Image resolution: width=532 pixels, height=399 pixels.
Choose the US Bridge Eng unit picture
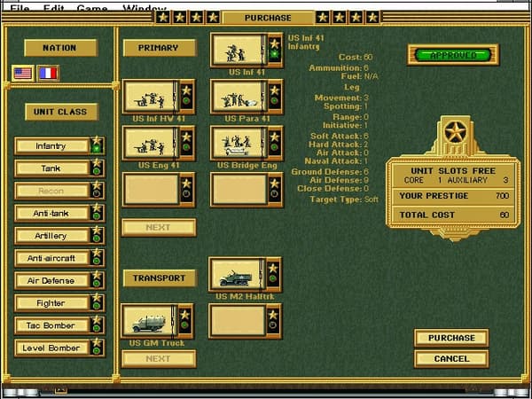(239, 143)
